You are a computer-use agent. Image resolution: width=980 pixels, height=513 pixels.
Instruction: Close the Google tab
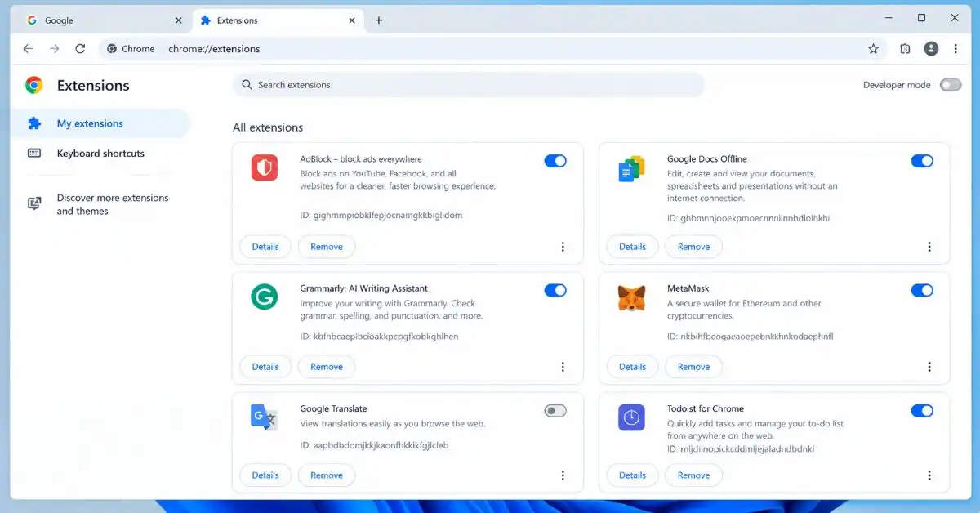coord(179,20)
